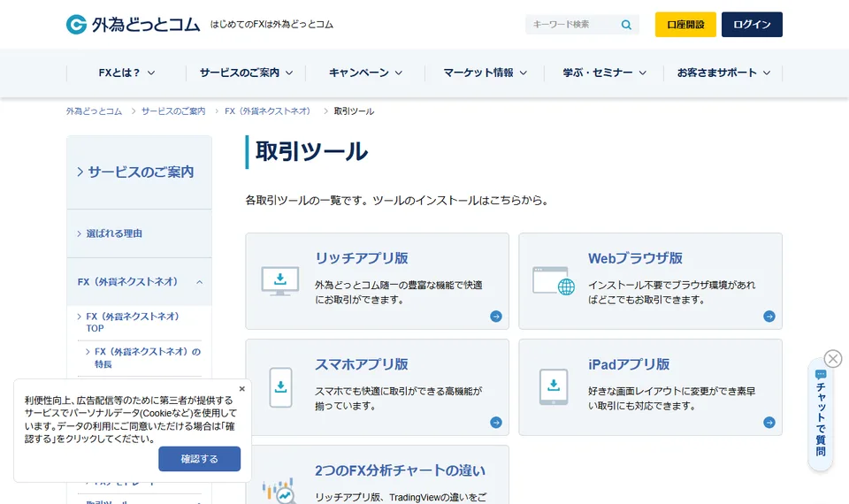Click the arrow icon on iPadアプリ版 card
The image size is (849, 504).
point(769,423)
